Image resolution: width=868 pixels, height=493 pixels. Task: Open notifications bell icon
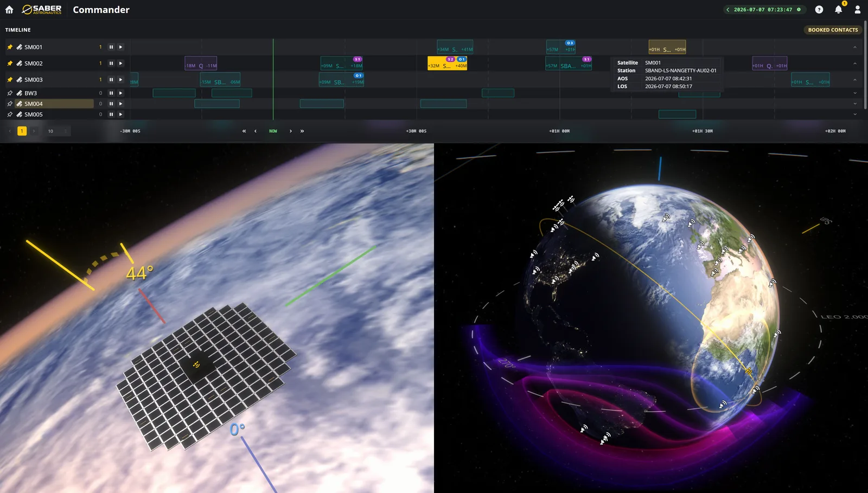(x=839, y=9)
